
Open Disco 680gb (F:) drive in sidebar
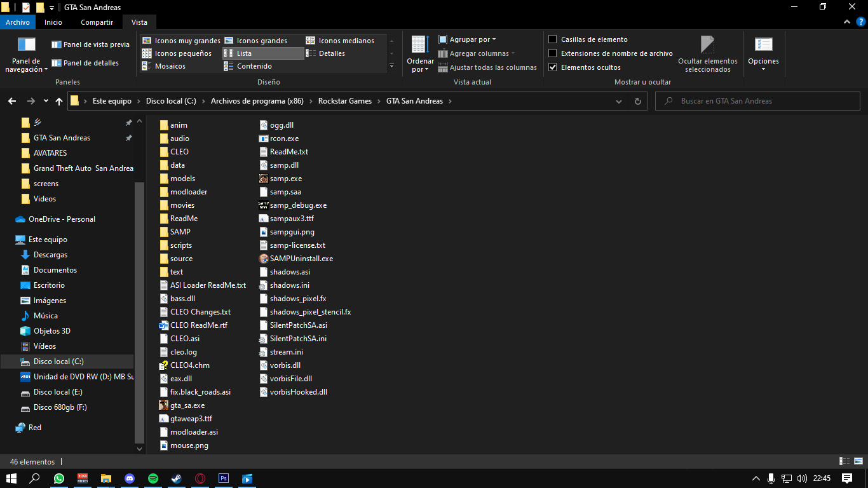coord(61,407)
